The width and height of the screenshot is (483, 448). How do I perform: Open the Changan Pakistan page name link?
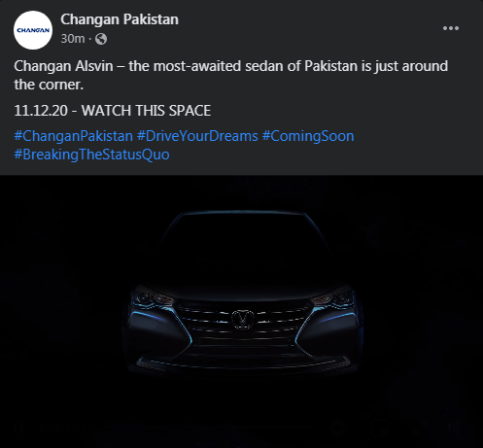coord(120,19)
